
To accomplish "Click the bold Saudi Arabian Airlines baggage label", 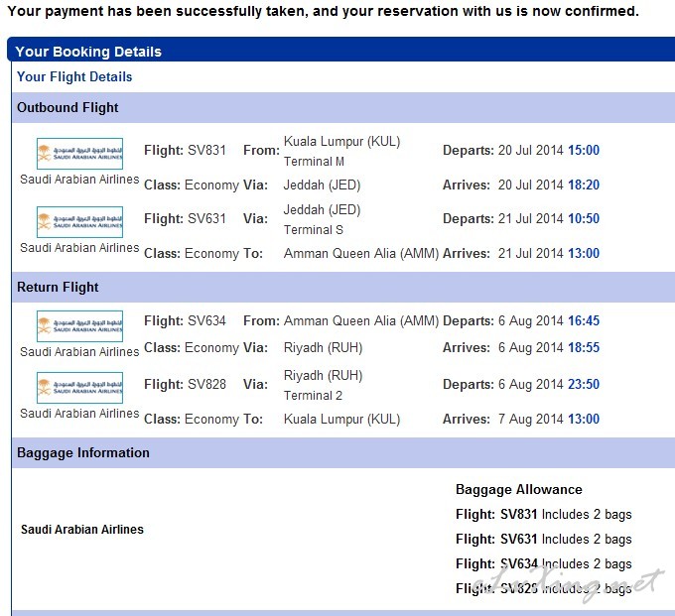I will coord(82,529).
